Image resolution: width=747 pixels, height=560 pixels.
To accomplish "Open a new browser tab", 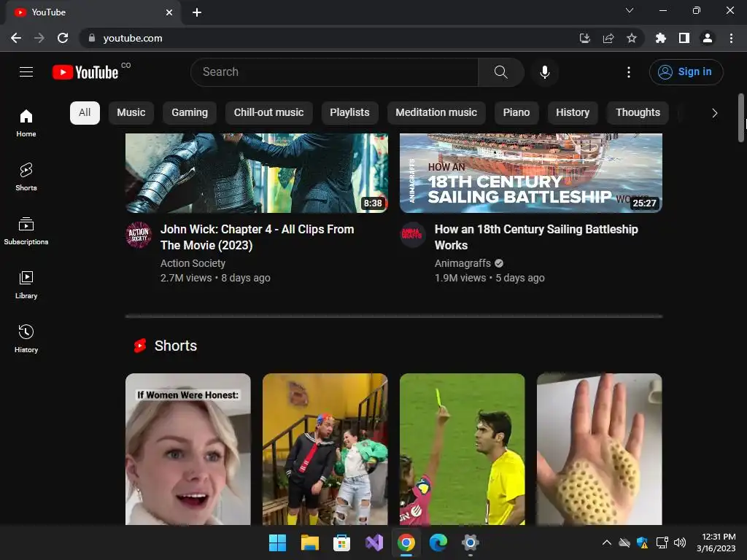I will [197, 12].
